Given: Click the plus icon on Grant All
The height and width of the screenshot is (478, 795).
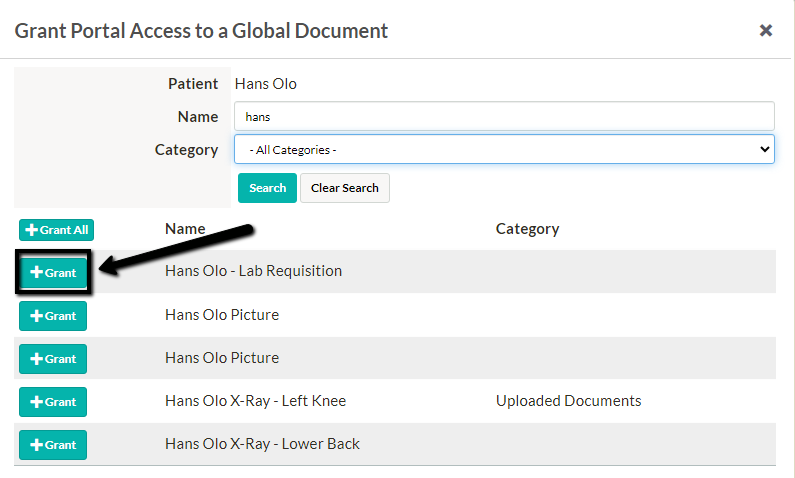Looking at the screenshot, I should pyautogui.click(x=31, y=230).
